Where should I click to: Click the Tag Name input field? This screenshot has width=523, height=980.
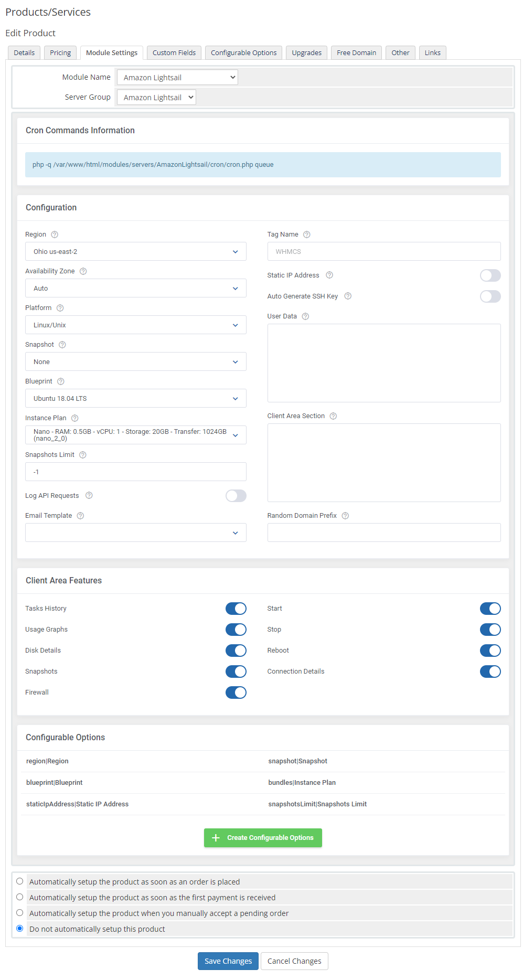click(x=384, y=251)
